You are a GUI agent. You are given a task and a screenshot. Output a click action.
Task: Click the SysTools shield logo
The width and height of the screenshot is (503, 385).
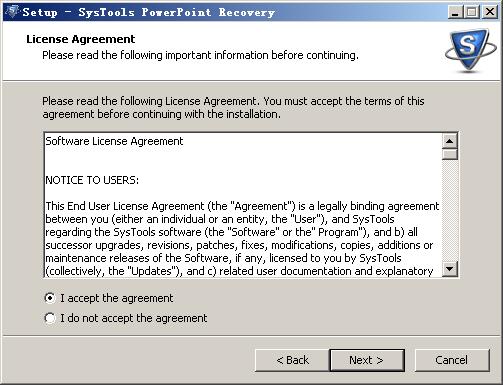coord(471,50)
